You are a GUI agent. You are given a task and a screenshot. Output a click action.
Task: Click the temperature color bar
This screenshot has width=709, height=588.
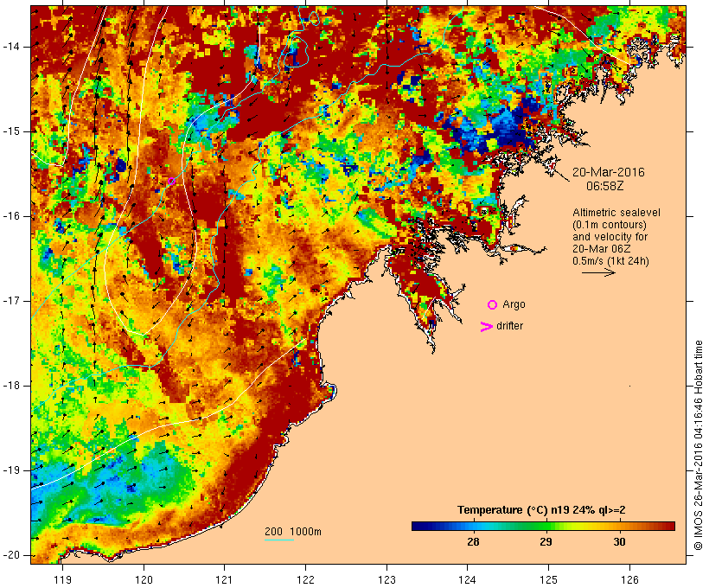click(543, 526)
